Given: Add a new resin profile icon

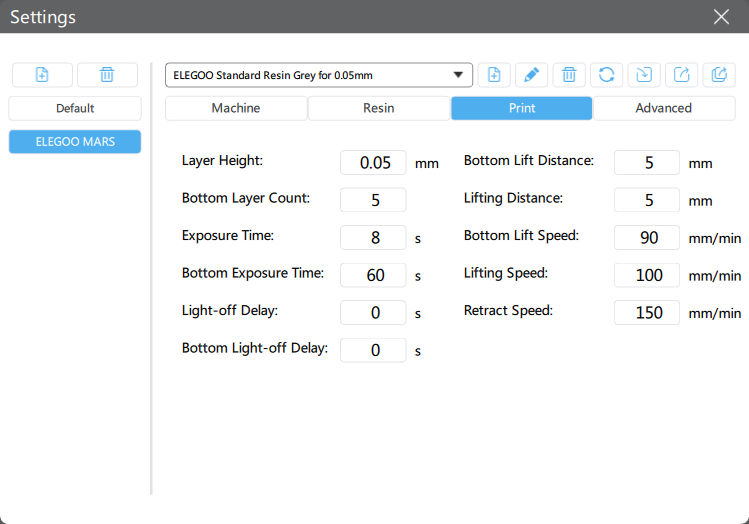Looking at the screenshot, I should (494, 75).
